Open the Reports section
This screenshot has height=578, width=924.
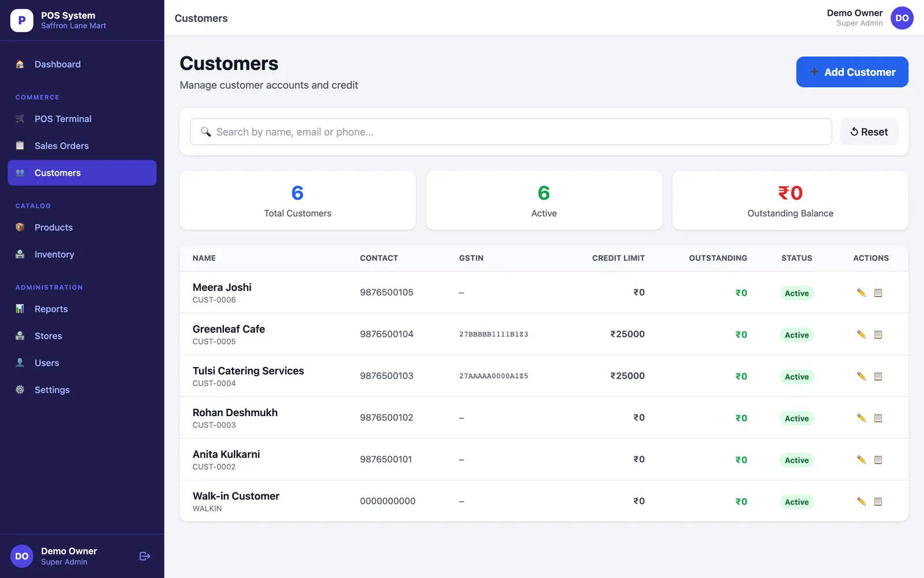(82, 309)
